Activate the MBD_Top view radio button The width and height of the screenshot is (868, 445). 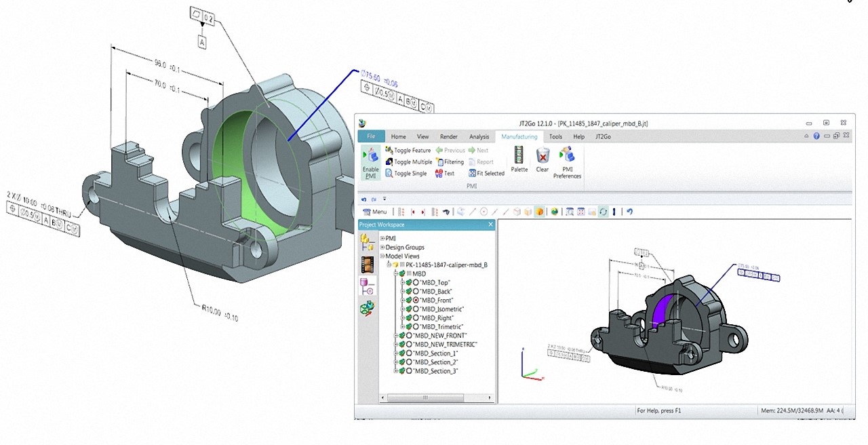point(416,282)
